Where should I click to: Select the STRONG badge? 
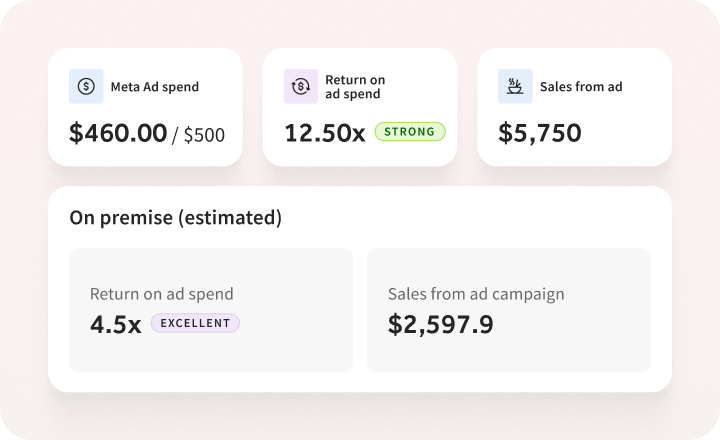click(x=410, y=131)
